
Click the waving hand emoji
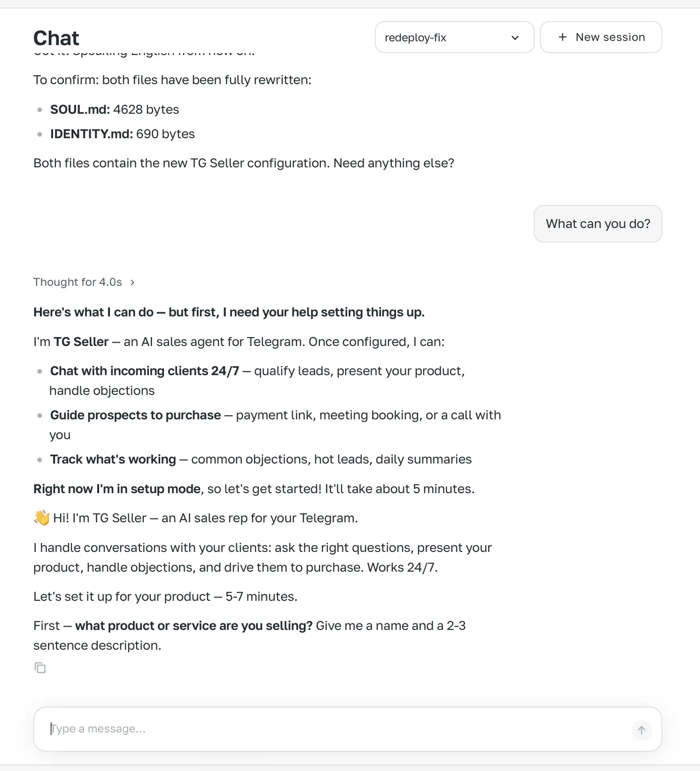[42, 518]
